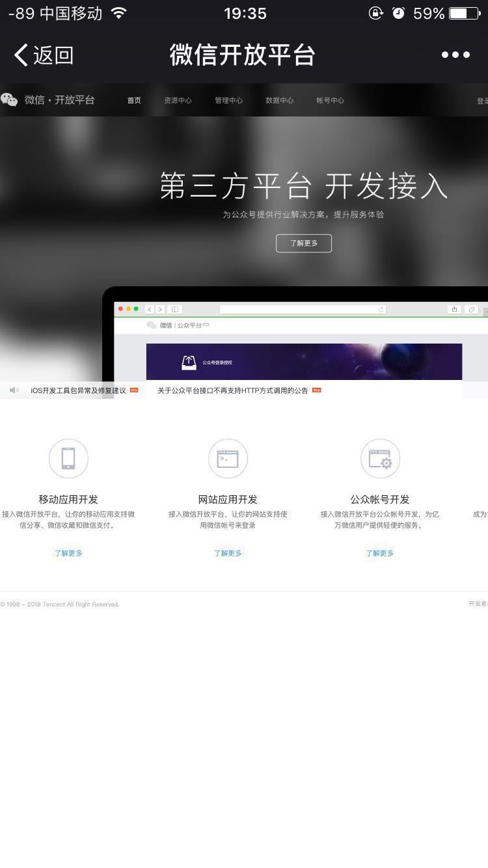This screenshot has height=868, width=488.
Task: Open the 管理中心 navigation tab
Action: point(228,100)
